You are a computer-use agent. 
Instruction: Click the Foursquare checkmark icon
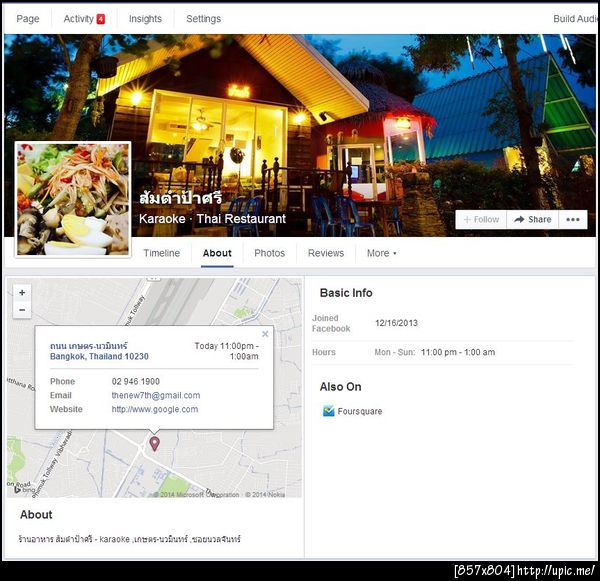point(328,411)
